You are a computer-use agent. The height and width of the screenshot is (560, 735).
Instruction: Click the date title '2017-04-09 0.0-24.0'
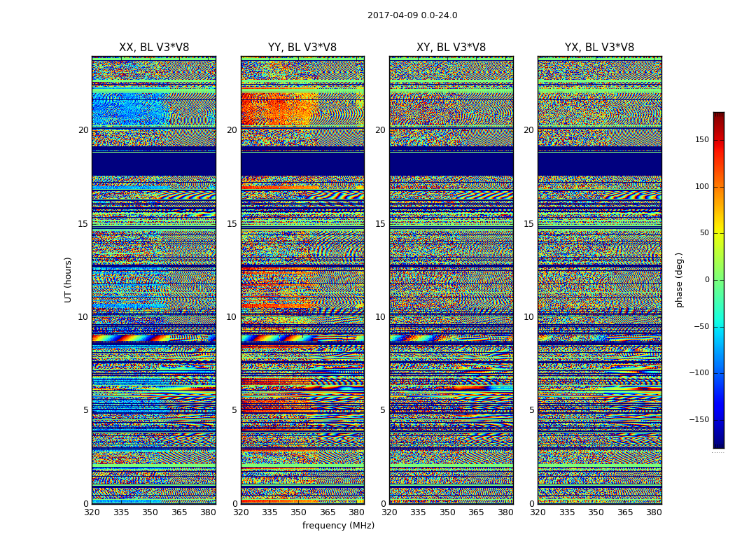pyautogui.click(x=412, y=15)
